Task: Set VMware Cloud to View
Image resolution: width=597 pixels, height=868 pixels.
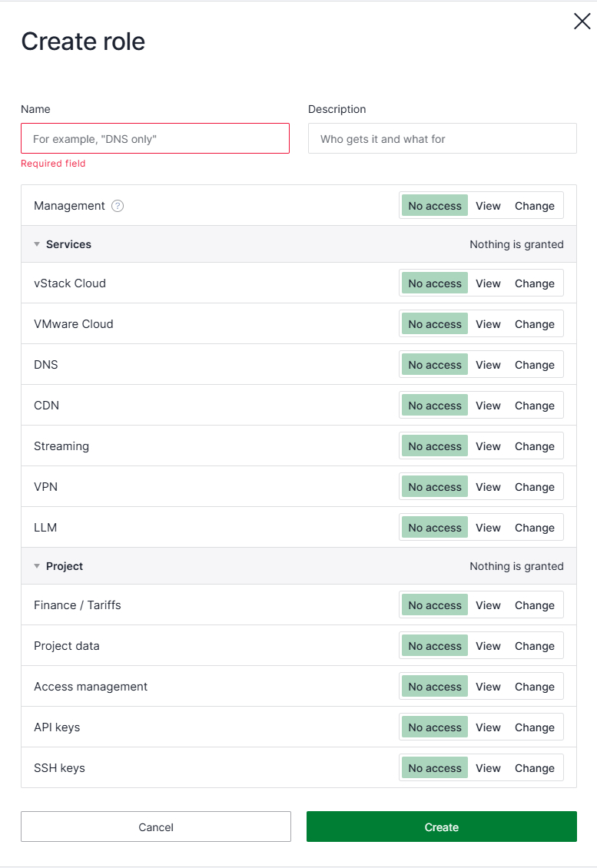Action: click(488, 324)
